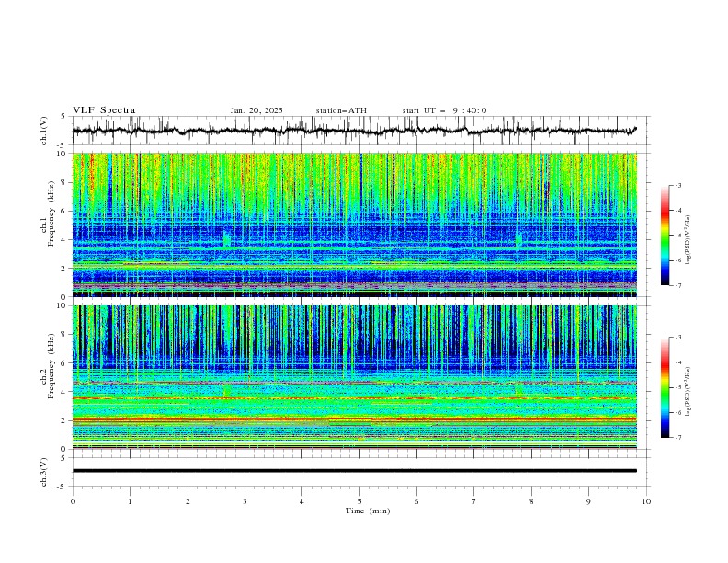Click the "ch.1(V)" waveform axis label
728x563 pixels.
(x=44, y=131)
